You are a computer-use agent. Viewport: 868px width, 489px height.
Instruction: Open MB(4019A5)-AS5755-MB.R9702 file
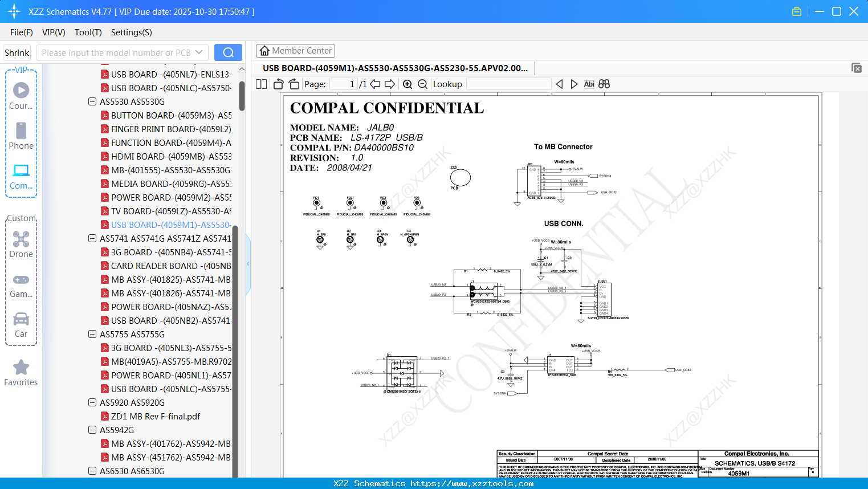coord(166,362)
